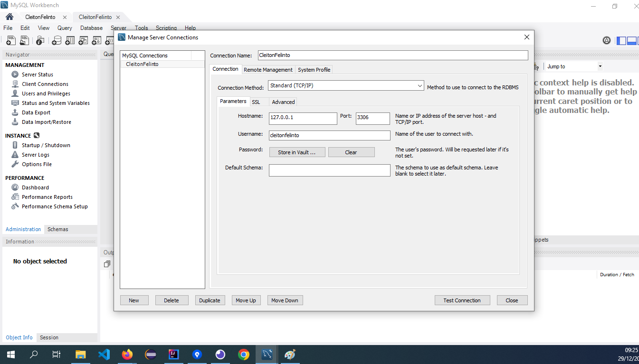Open Client Connections in Navigator

coord(45,84)
